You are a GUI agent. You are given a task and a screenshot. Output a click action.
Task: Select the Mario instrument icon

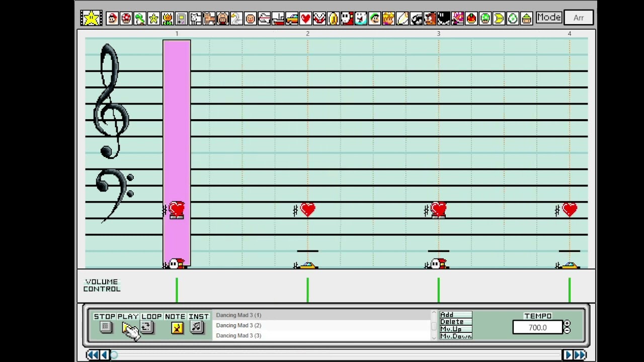[x=112, y=19]
